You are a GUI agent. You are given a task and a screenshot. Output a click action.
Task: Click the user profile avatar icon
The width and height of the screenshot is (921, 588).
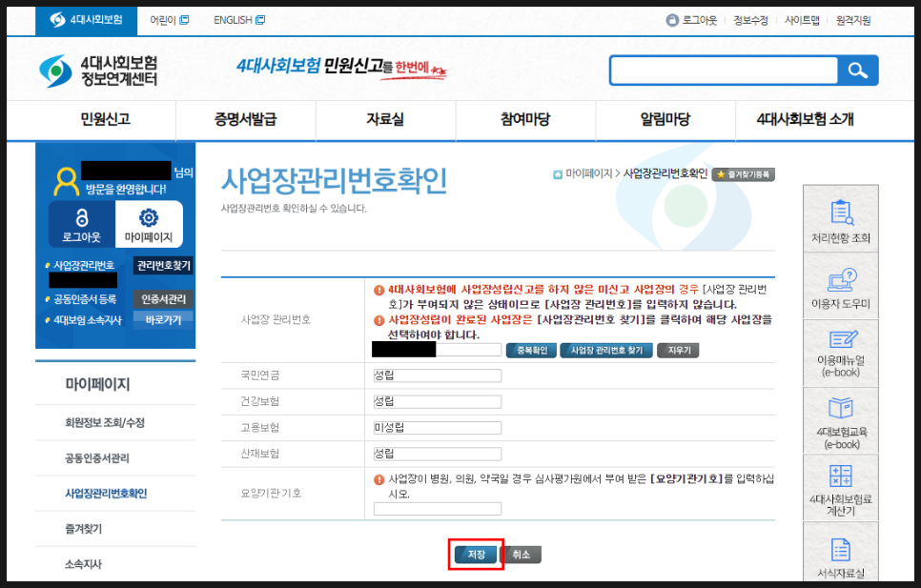pos(66,181)
